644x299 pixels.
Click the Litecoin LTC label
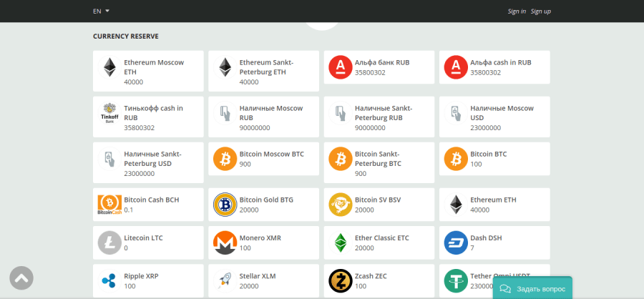[143, 237]
